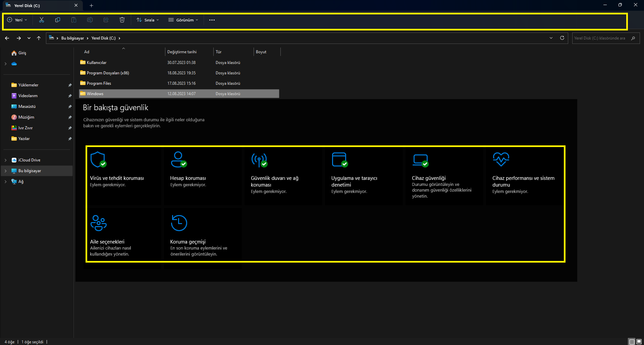
Task: Switch to the details list view in status bar
Action: pos(632,342)
